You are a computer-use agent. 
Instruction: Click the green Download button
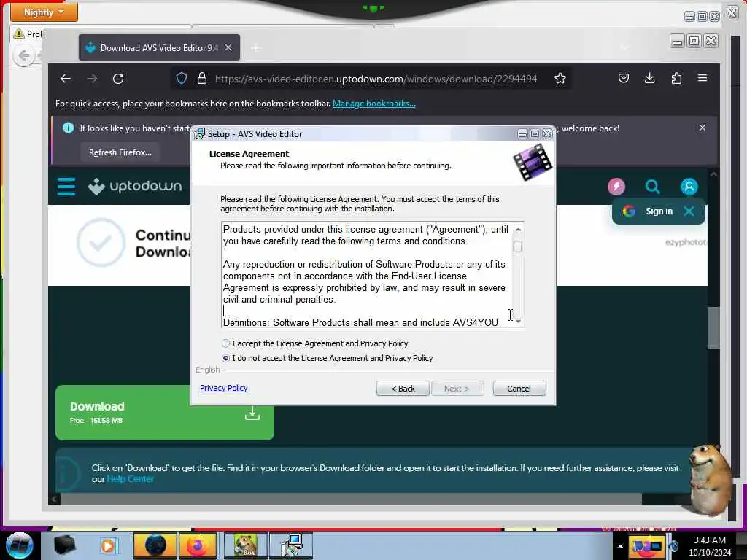point(165,413)
